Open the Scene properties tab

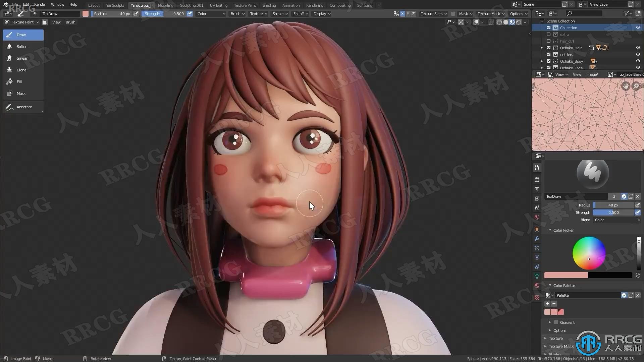pos(537,208)
